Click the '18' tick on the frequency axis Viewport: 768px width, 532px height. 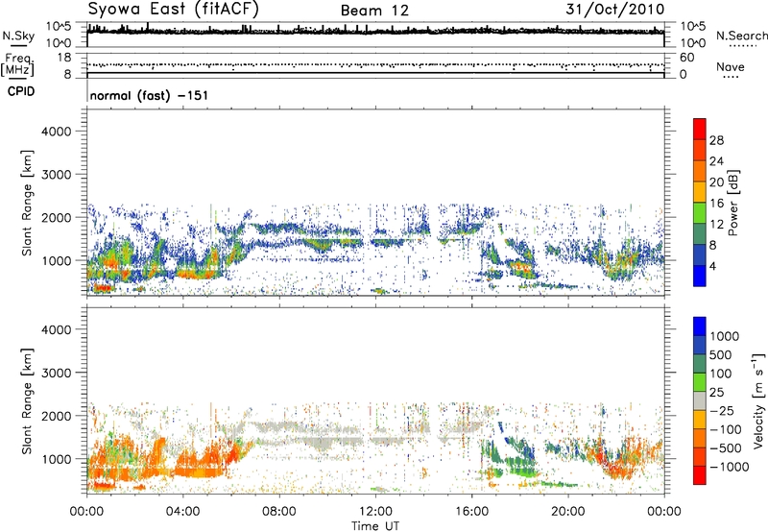coord(64,58)
